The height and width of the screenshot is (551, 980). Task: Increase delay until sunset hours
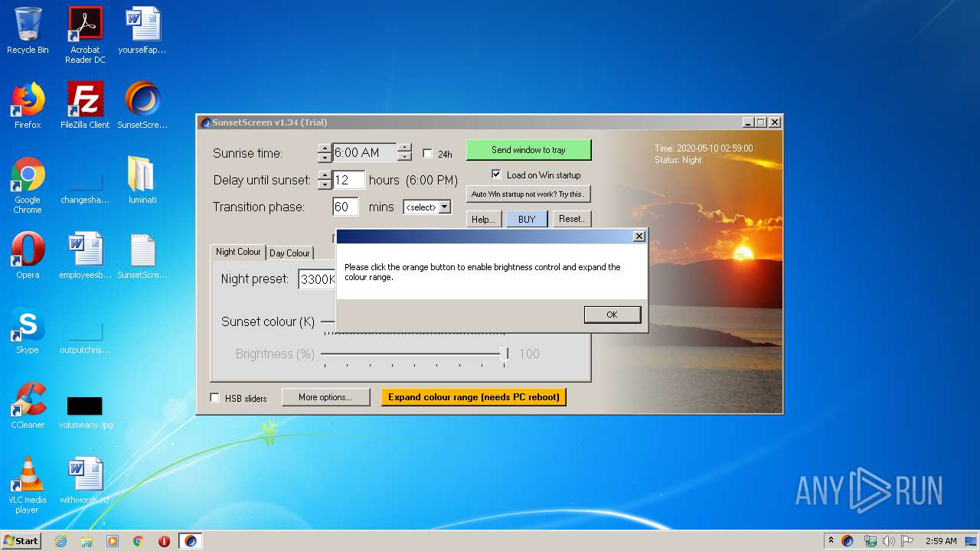(x=325, y=176)
